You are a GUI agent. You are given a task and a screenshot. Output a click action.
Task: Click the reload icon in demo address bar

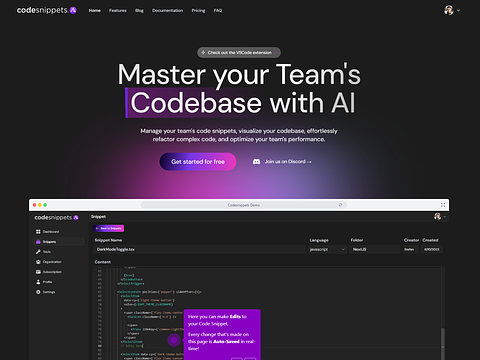tap(340, 205)
